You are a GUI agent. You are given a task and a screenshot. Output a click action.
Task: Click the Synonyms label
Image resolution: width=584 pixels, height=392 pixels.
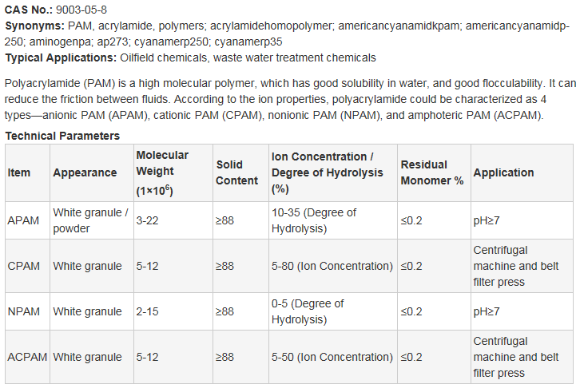click(34, 26)
